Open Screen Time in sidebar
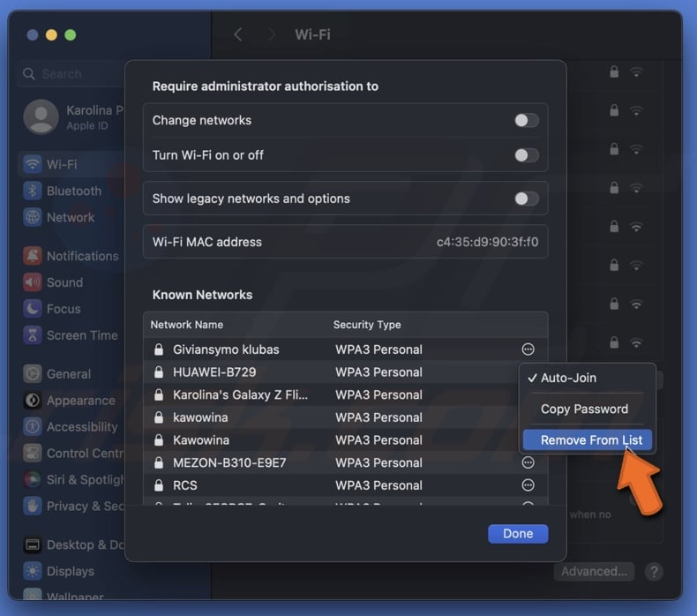Image resolution: width=697 pixels, height=616 pixels. (x=71, y=335)
